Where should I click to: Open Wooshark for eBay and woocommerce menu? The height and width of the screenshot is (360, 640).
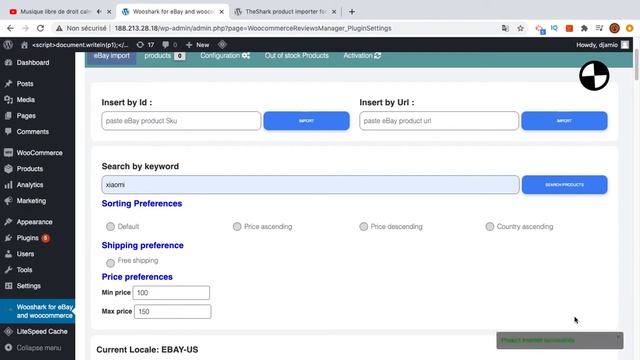tap(37, 311)
